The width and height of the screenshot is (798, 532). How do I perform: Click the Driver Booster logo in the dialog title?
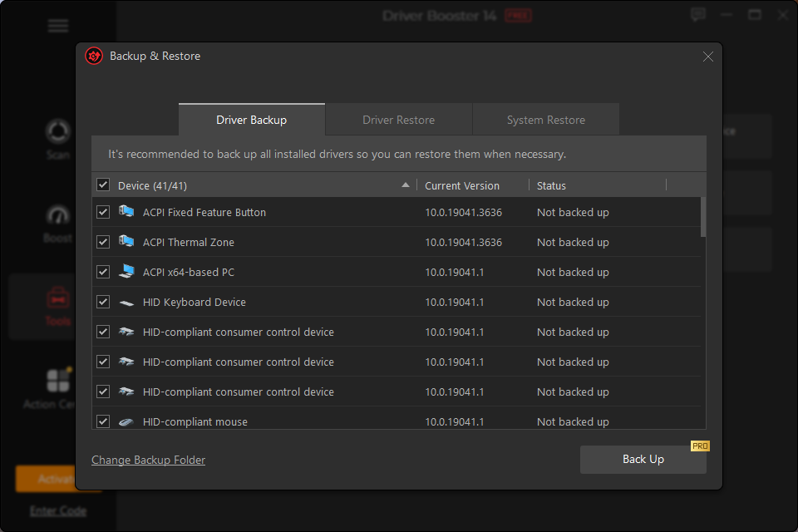(x=94, y=56)
